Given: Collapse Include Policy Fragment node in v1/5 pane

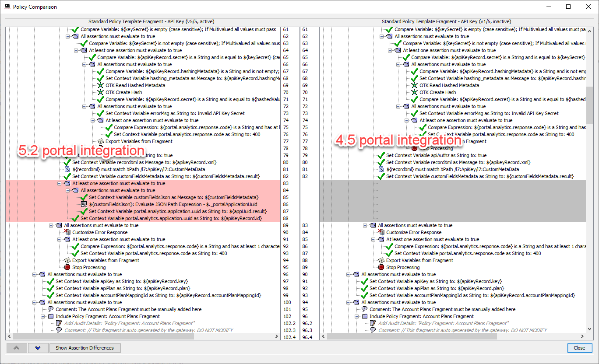Looking at the screenshot, I should (357, 316).
